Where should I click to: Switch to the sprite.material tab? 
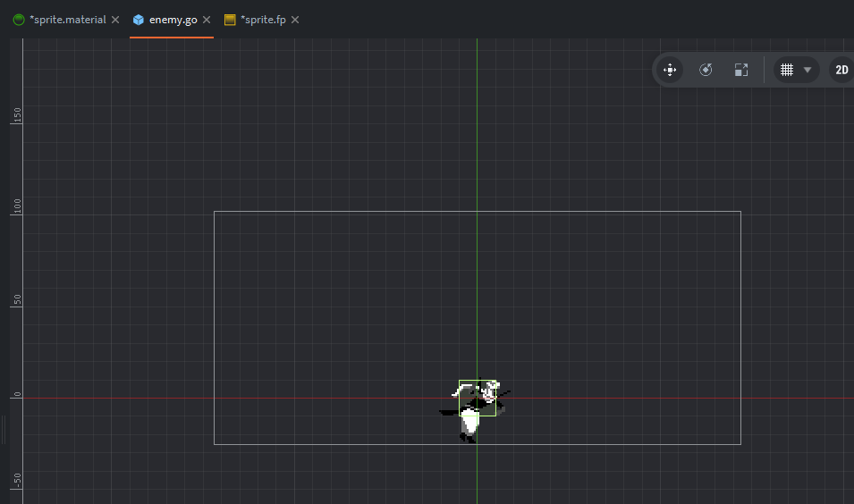pos(67,20)
